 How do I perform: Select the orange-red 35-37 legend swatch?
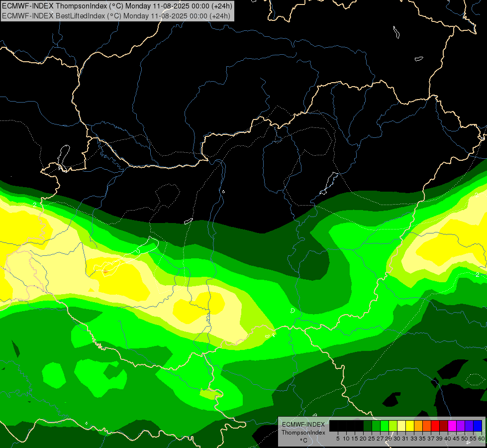click(427, 426)
